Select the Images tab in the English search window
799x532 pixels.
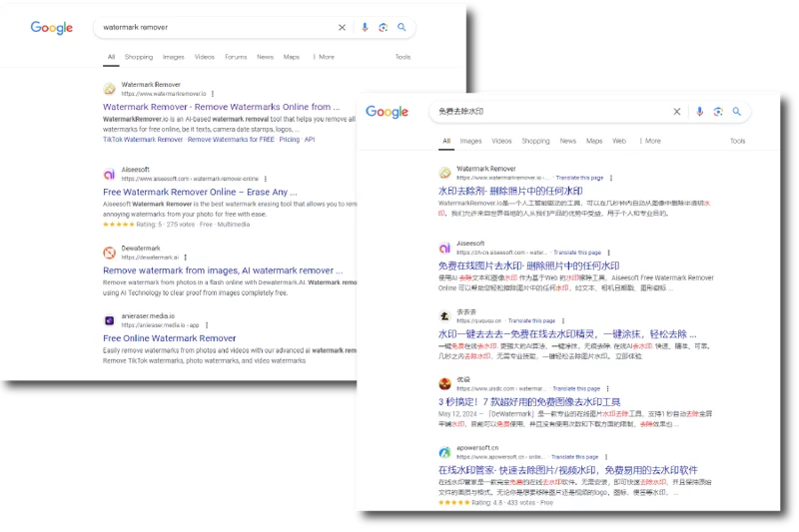pyautogui.click(x=173, y=57)
